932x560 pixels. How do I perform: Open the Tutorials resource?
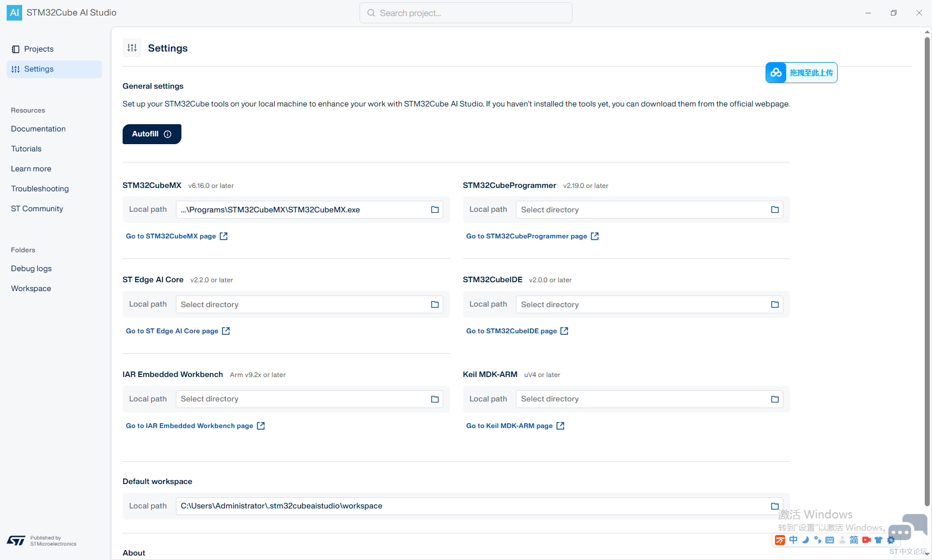point(26,149)
